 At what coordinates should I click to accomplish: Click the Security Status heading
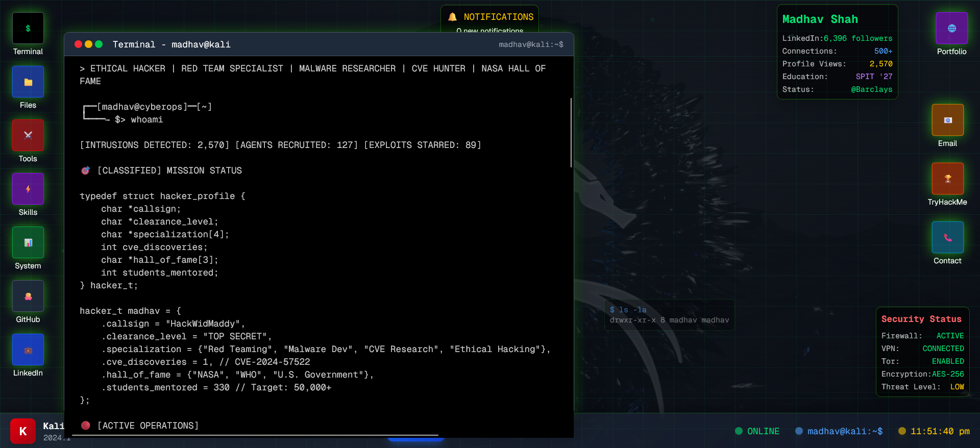pos(921,319)
